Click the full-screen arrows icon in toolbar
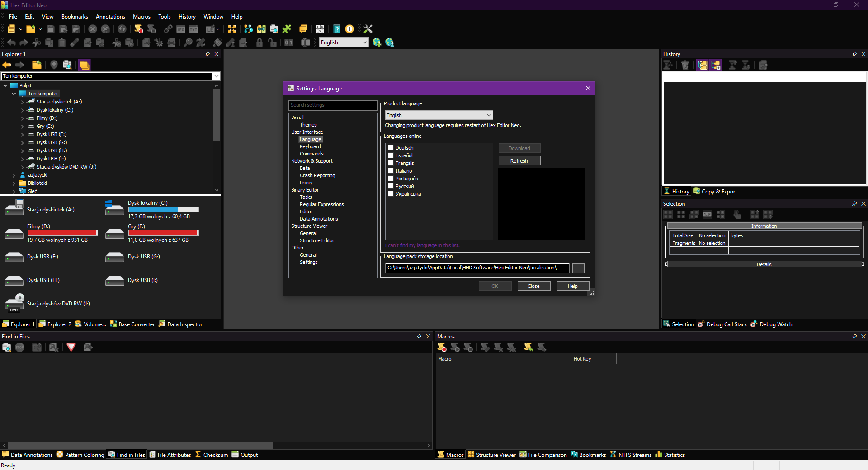 click(232, 29)
